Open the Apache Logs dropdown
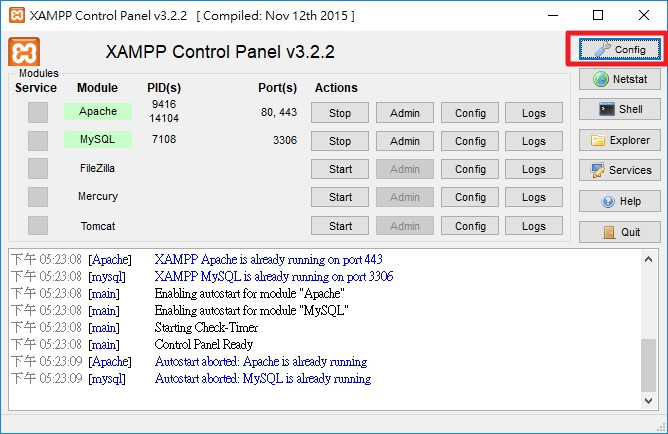The height and width of the screenshot is (434, 668). (x=534, y=113)
